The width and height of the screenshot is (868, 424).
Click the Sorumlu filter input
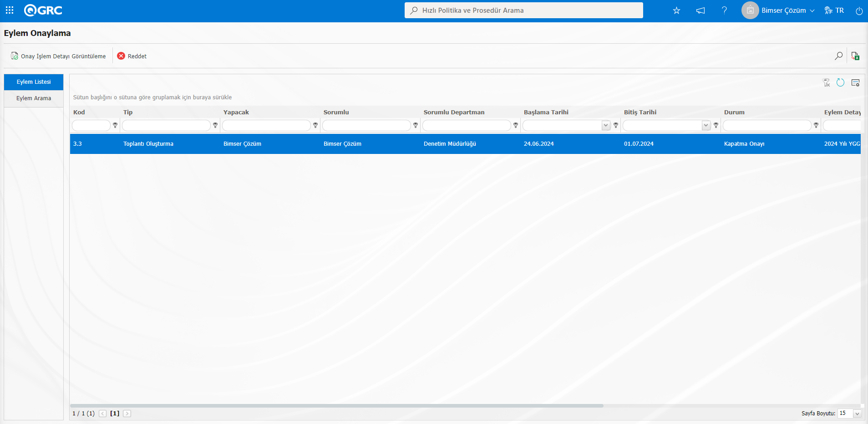tap(366, 125)
